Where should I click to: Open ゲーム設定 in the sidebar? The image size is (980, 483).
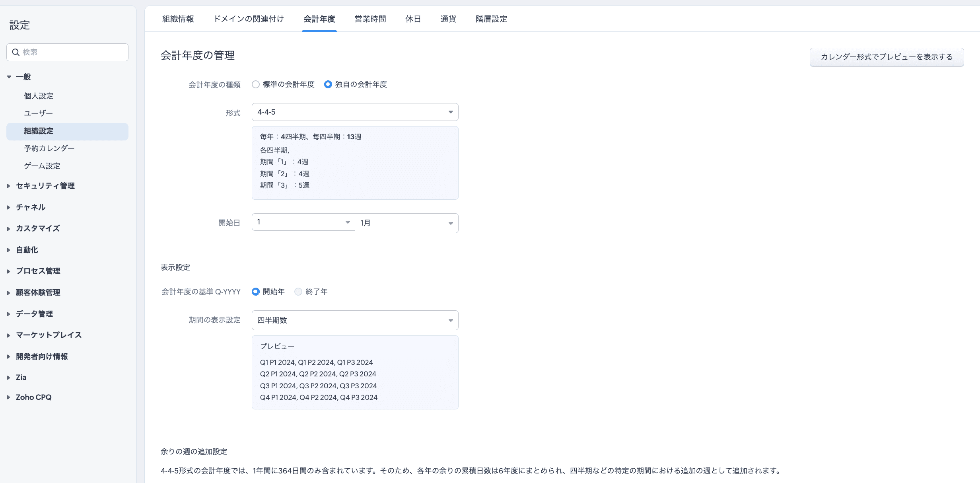point(42,166)
